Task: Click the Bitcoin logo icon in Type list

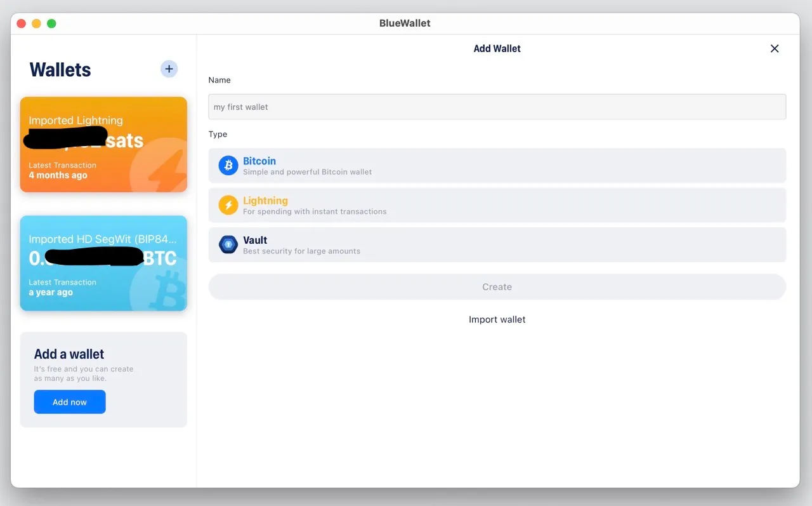Action: click(228, 166)
